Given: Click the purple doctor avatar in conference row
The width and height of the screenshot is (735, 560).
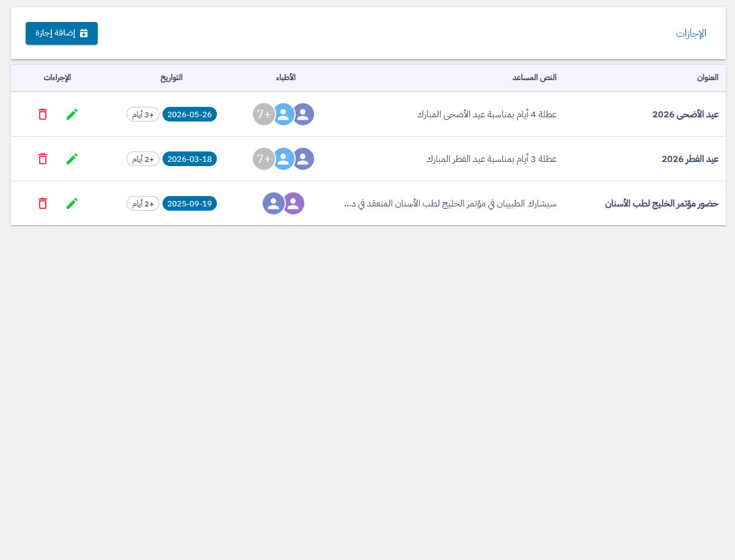Looking at the screenshot, I should 294,203.
